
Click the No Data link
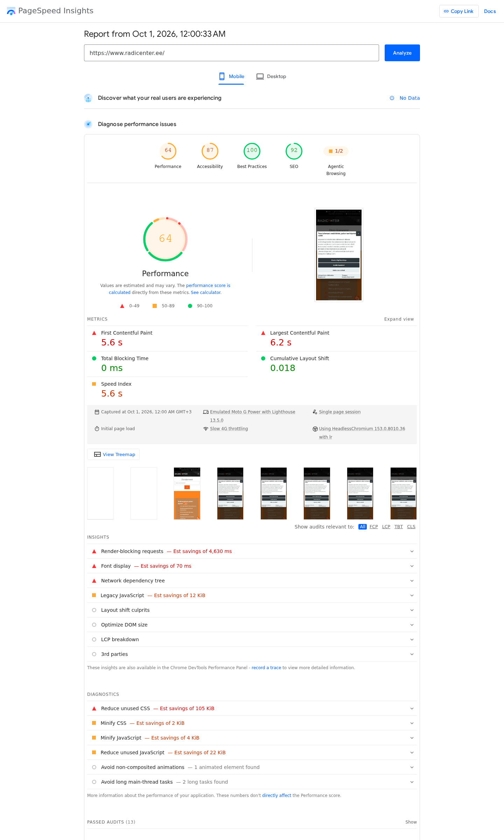[409, 98]
